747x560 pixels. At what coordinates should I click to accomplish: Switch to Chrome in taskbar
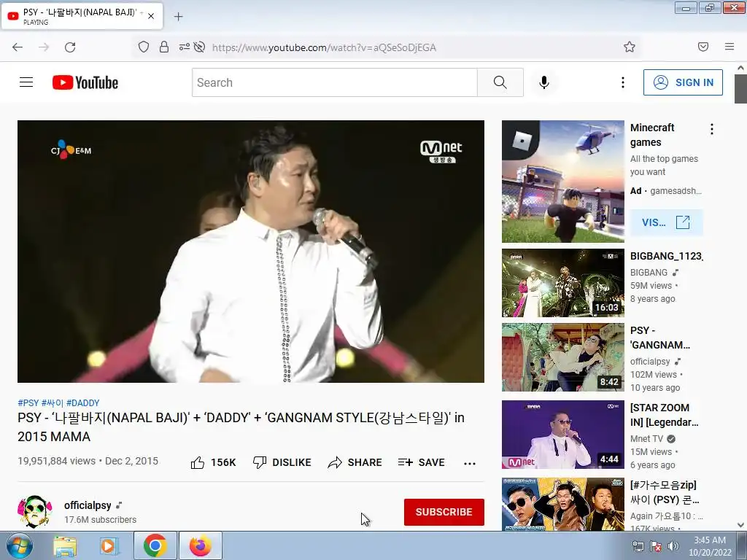click(x=155, y=545)
